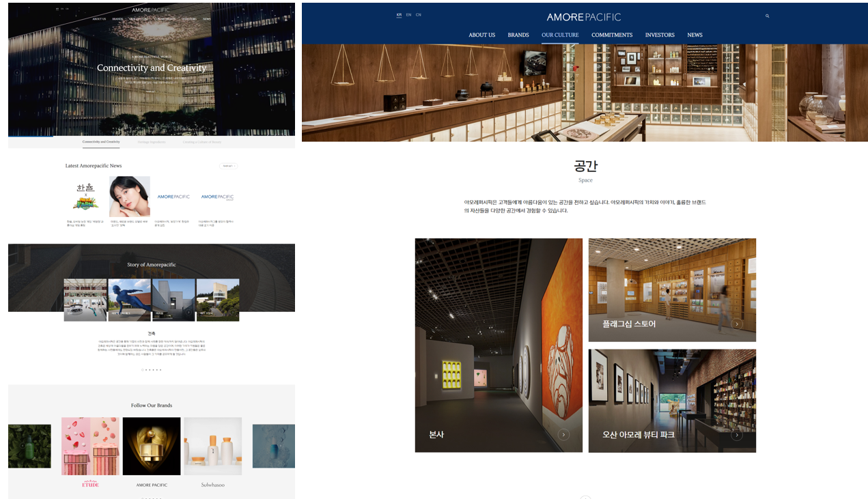Image resolution: width=868 pixels, height=499 pixels.
Task: Open the ETUDE brand card
Action: pyautogui.click(x=90, y=446)
